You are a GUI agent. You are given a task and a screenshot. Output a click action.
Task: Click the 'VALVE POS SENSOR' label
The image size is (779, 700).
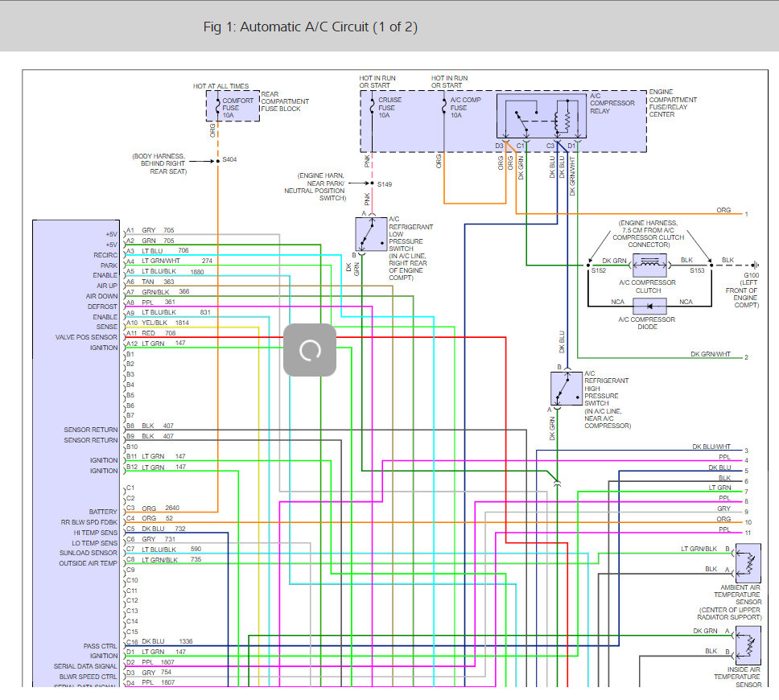[86, 337]
